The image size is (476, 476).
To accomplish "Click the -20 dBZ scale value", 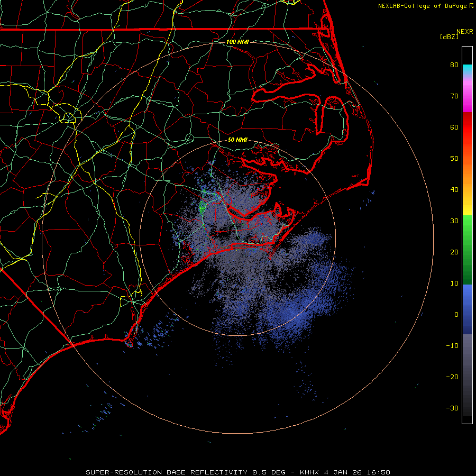I will click(x=452, y=377).
